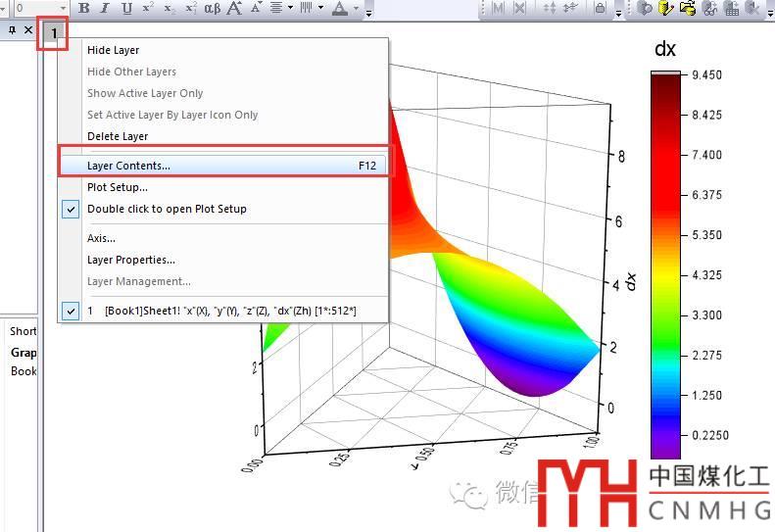The width and height of the screenshot is (775, 532).
Task: Open dropdown arrow beside vertical-lines pattern icon
Action: click(320, 8)
